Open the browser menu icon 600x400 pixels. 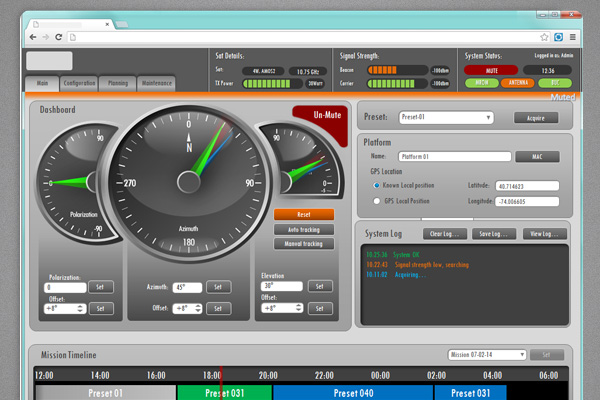(x=574, y=36)
